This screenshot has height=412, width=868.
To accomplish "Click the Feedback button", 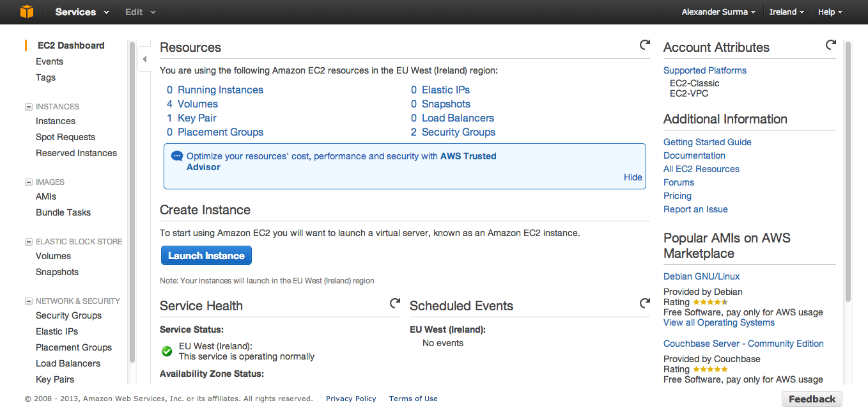I will tap(812, 399).
